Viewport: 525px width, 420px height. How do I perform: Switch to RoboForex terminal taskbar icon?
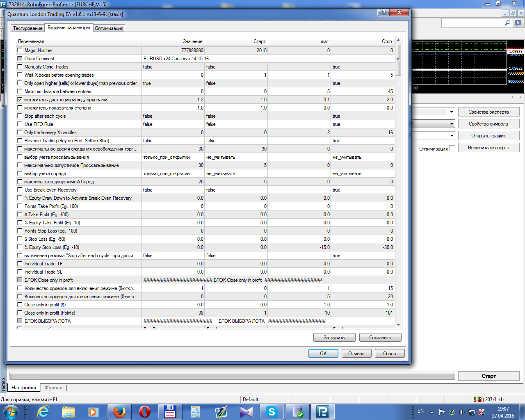pyautogui.click(x=323, y=412)
